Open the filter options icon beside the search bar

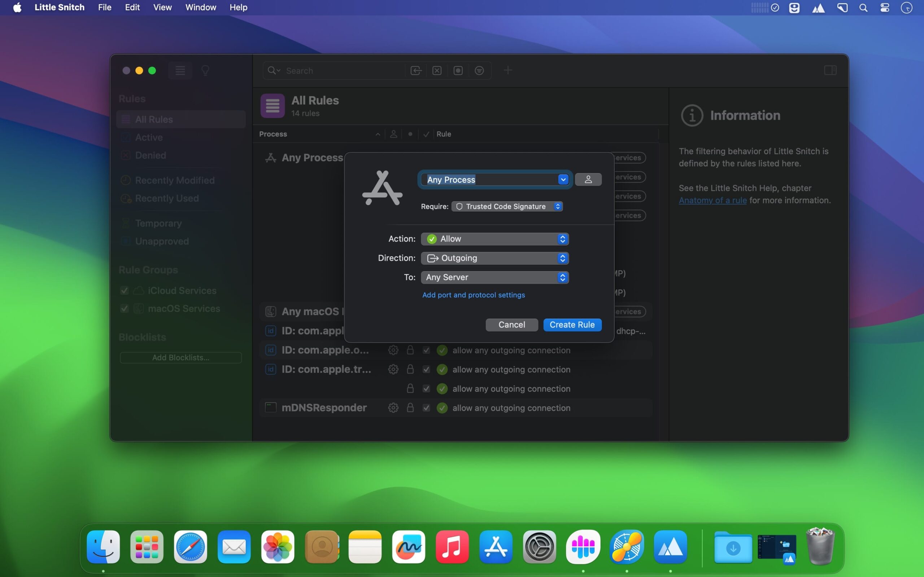[479, 70]
